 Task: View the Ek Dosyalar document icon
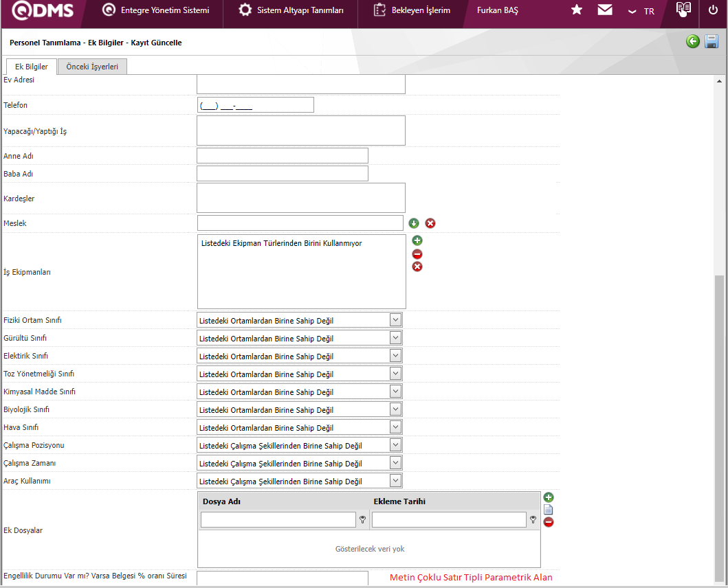click(x=549, y=510)
